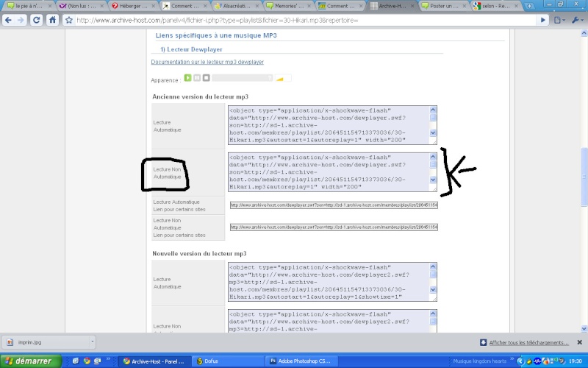Close the 'Héberger ...' tab

coord(154,6)
